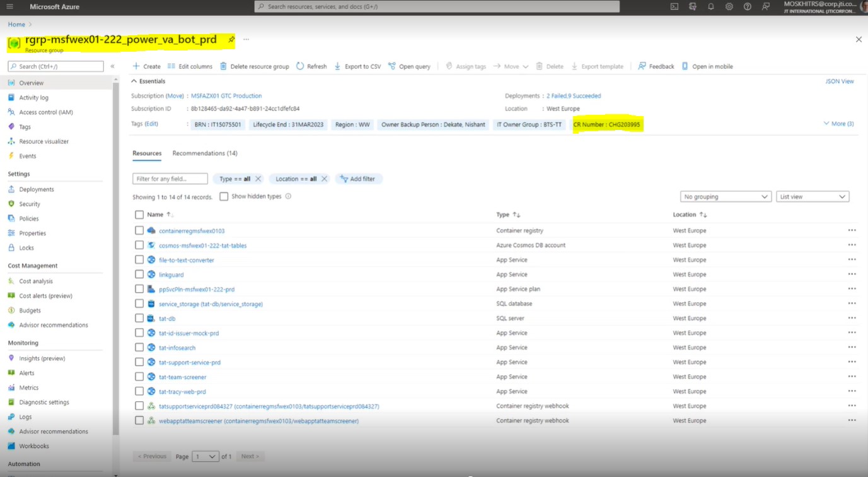Check the box for tat-support-service-prd
The height and width of the screenshot is (477, 868).
click(x=139, y=362)
